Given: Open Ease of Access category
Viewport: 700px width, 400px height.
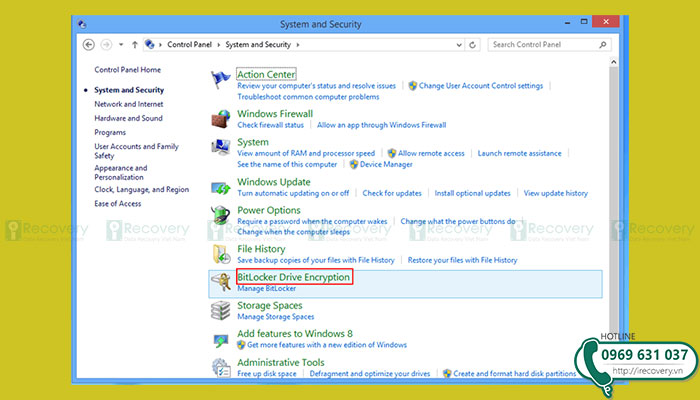Looking at the screenshot, I should coord(117,204).
